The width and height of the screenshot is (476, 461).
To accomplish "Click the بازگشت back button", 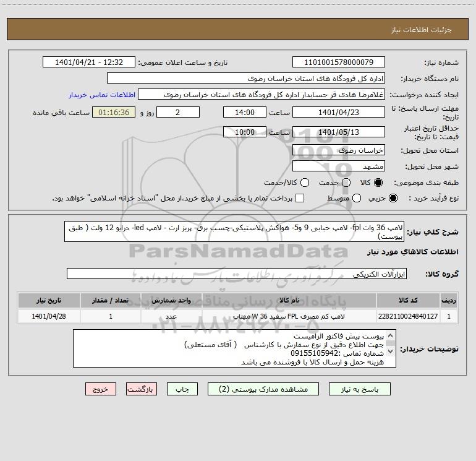I will click(142, 389).
